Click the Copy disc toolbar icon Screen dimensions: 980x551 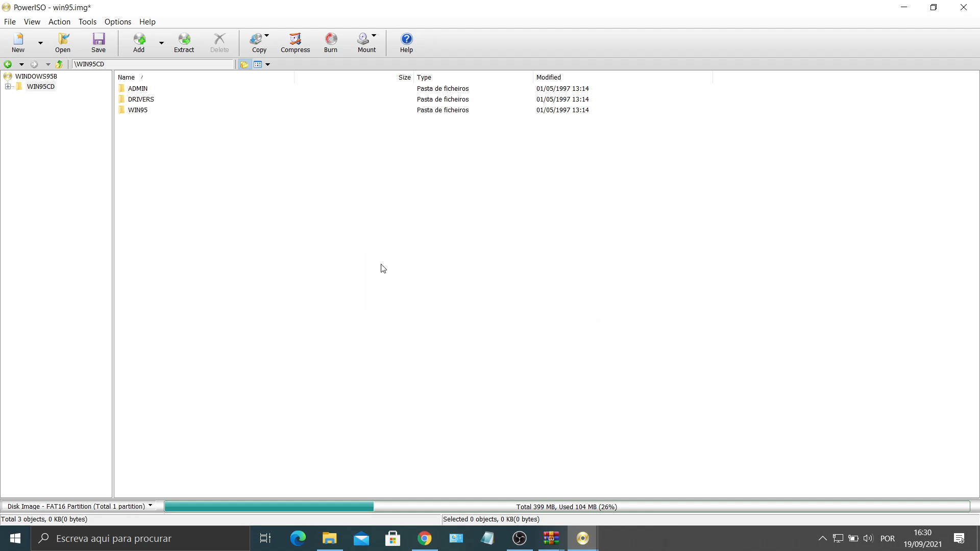(x=259, y=43)
